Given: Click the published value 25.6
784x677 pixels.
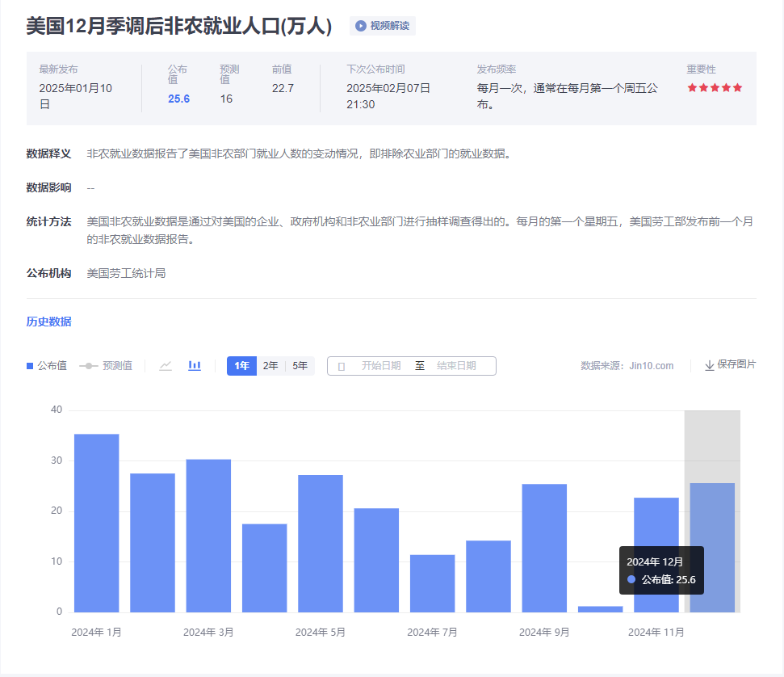Looking at the screenshot, I should 178,99.
